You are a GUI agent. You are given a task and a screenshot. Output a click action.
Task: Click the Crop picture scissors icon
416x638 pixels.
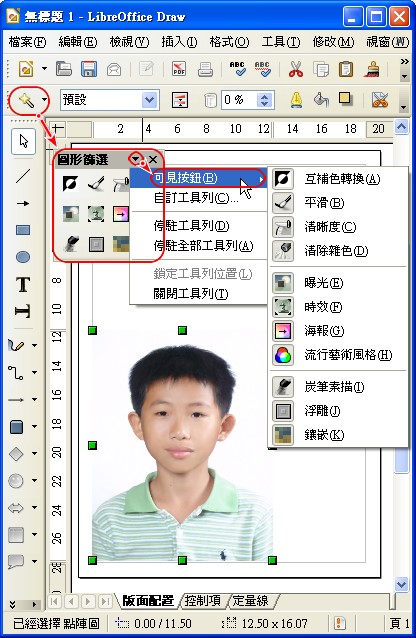click(x=379, y=100)
